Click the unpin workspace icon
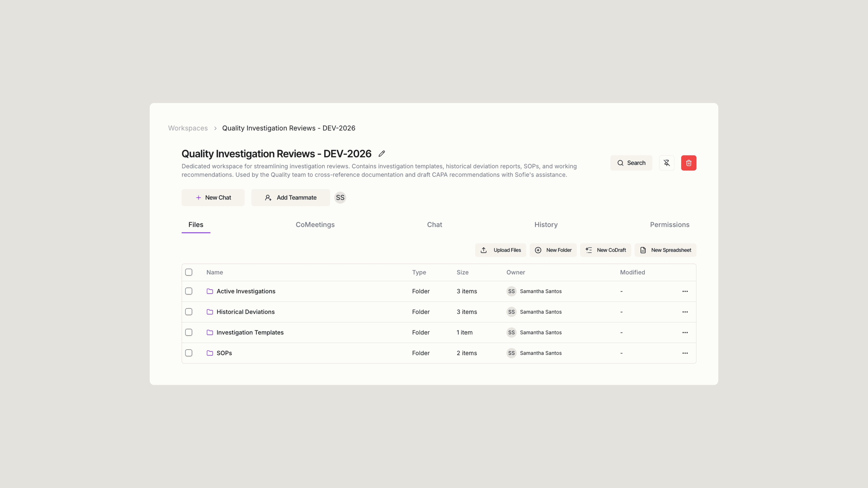 pyautogui.click(x=667, y=163)
